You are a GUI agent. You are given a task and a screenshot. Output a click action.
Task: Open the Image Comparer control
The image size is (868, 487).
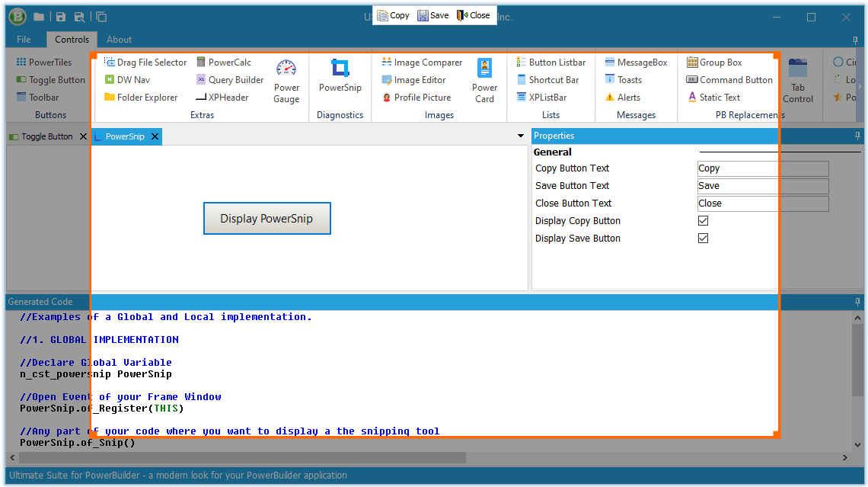tap(422, 62)
